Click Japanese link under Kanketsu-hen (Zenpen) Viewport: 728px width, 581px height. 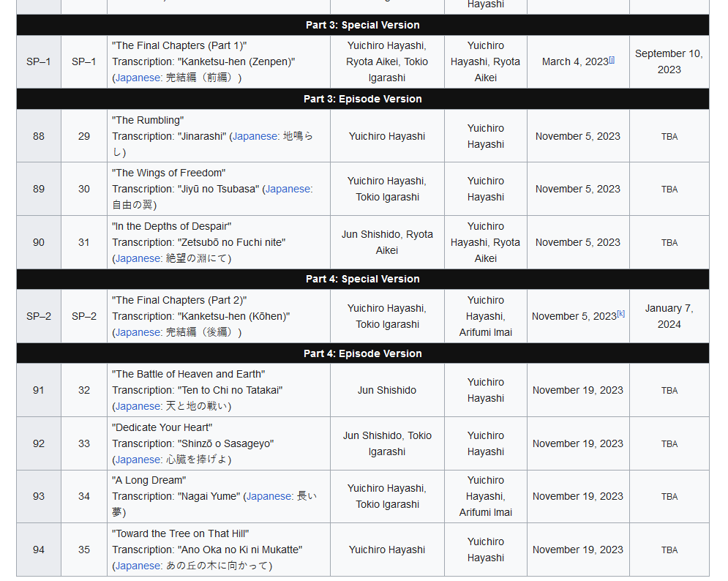(x=138, y=78)
